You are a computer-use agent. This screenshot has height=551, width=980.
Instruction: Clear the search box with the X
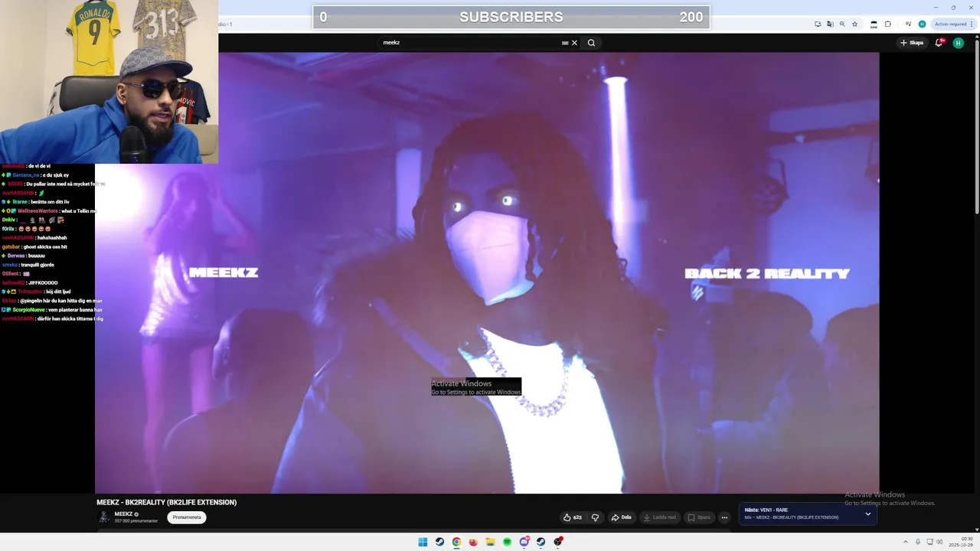(x=574, y=43)
